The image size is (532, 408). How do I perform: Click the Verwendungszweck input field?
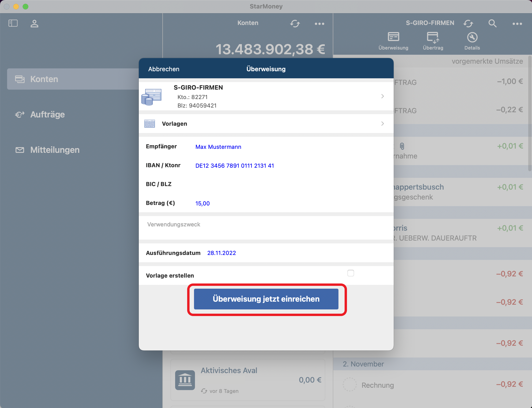coord(173,224)
